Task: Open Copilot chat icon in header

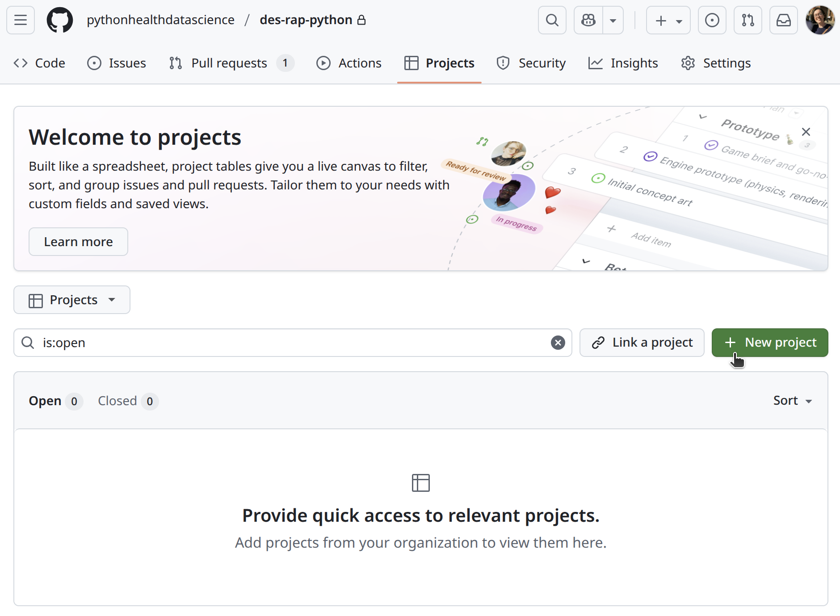Action: tap(588, 20)
